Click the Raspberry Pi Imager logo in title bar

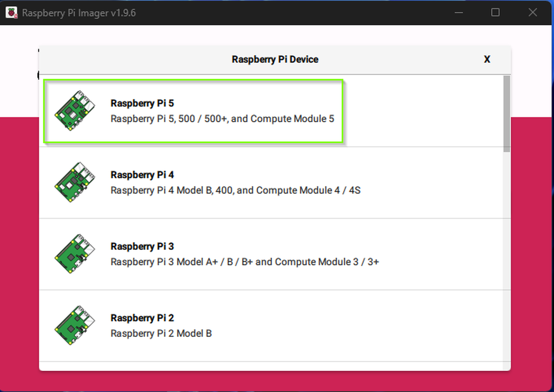[11, 13]
